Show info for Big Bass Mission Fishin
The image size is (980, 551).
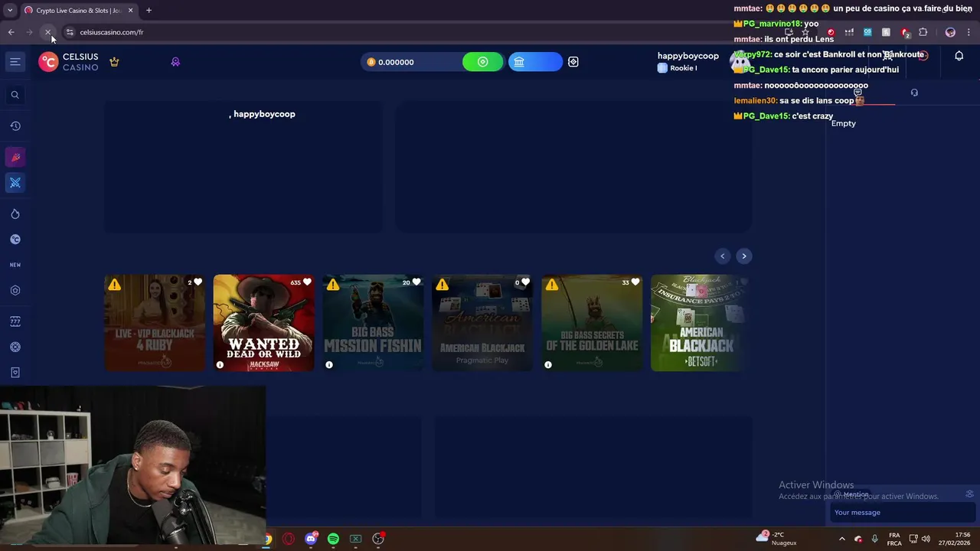tap(329, 365)
